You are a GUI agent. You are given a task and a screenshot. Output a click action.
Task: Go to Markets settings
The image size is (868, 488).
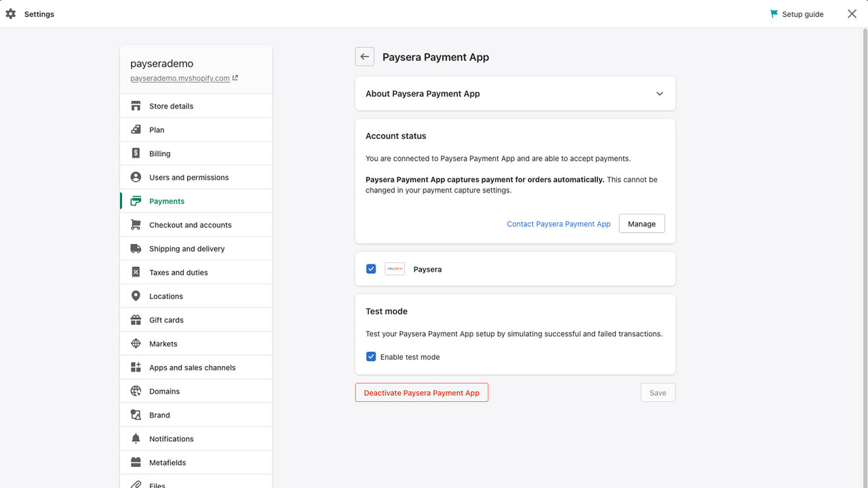(196, 343)
